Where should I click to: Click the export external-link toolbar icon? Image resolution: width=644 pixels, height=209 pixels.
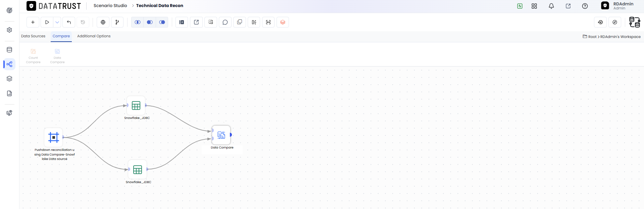click(x=196, y=22)
